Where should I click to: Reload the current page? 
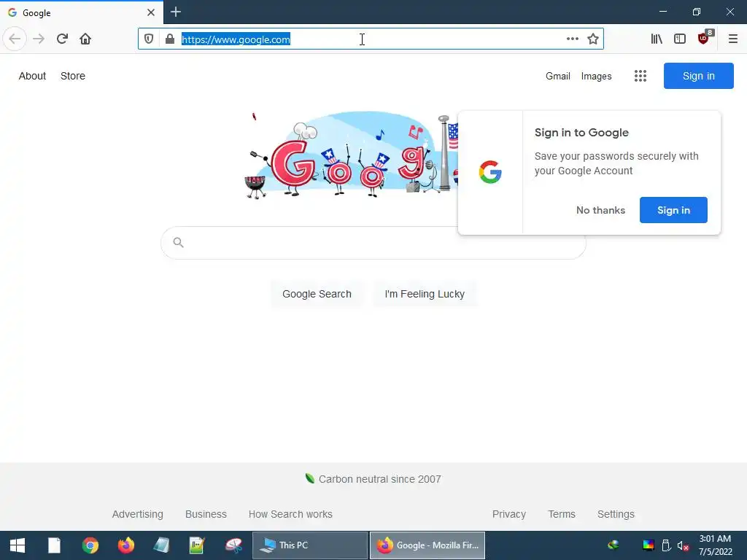(x=62, y=39)
